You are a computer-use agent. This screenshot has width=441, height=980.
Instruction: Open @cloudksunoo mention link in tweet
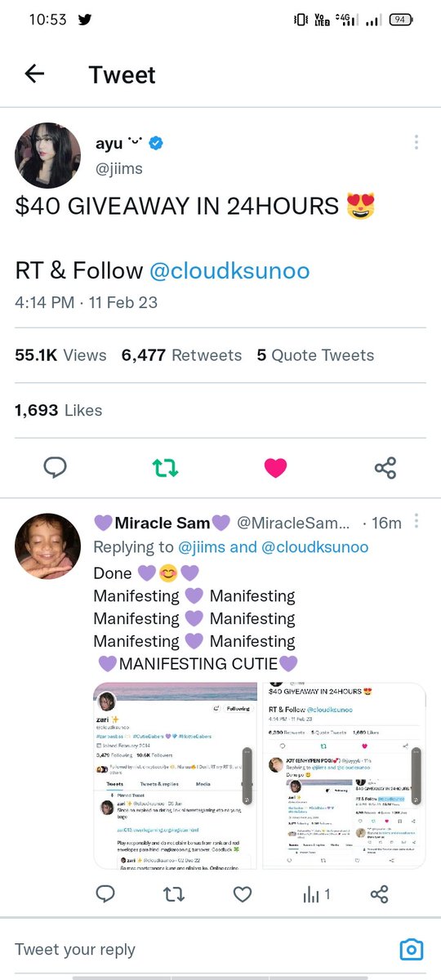[229, 270]
